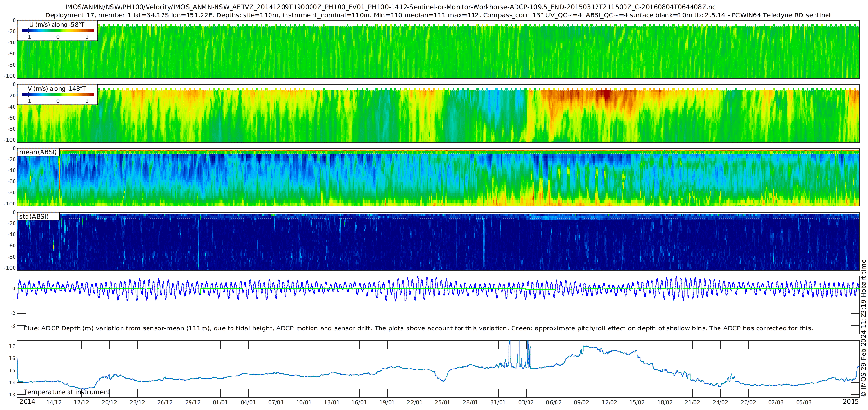Screen dimensions: 868x410
Task: Click the Temperature at instrument label
Action: point(67,392)
